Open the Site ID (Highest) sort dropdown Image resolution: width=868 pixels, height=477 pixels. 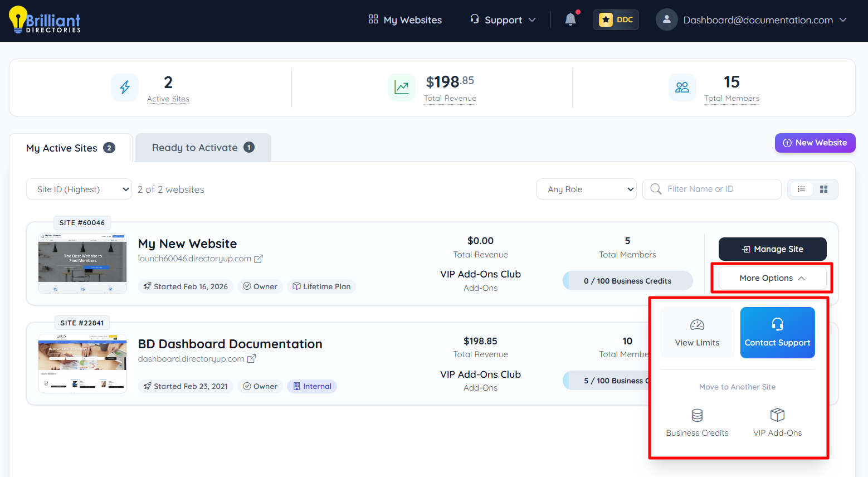pos(79,189)
